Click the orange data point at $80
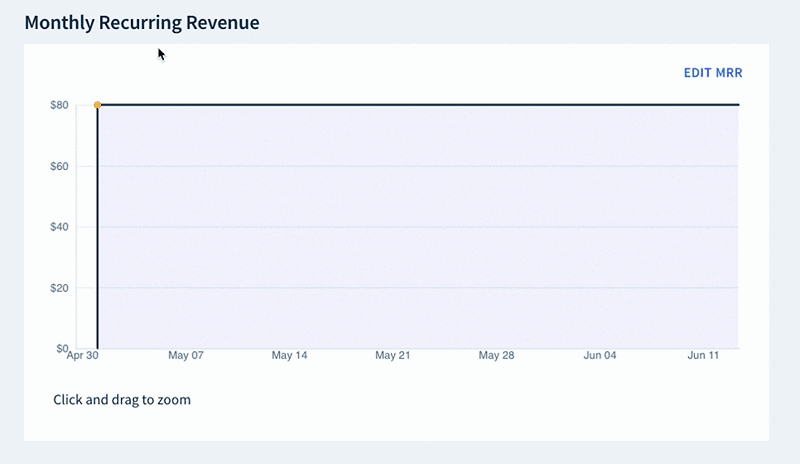The height and width of the screenshot is (464, 800). tap(97, 105)
